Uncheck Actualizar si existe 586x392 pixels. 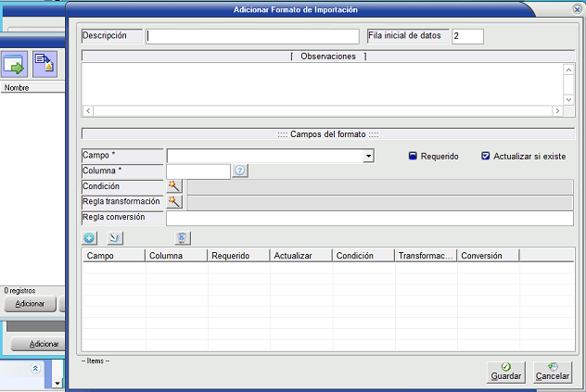(485, 157)
